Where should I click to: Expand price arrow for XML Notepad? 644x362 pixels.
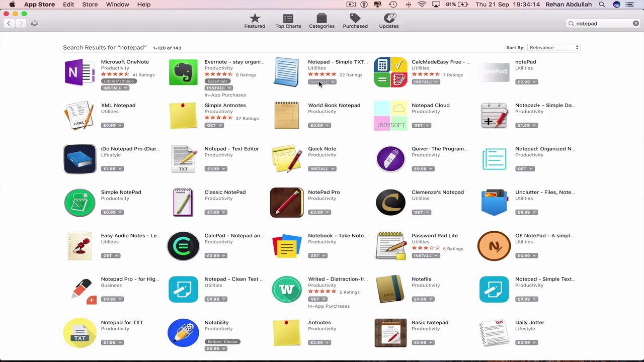click(120, 125)
